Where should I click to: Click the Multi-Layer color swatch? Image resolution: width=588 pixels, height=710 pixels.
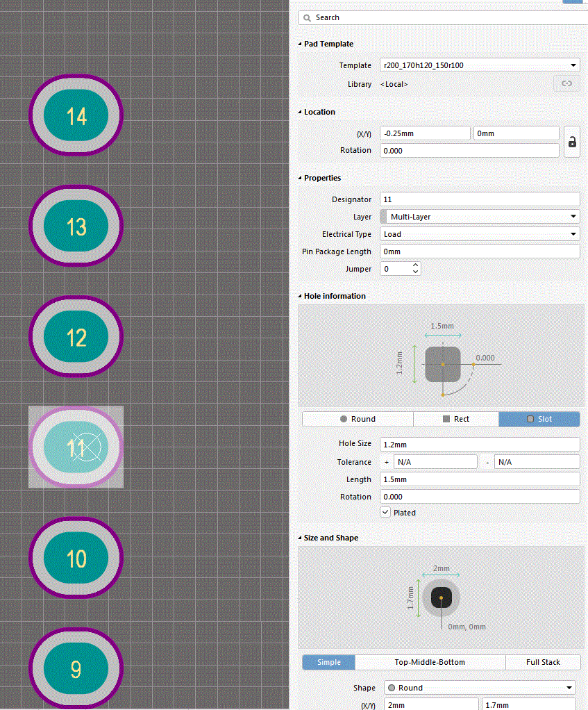384,217
